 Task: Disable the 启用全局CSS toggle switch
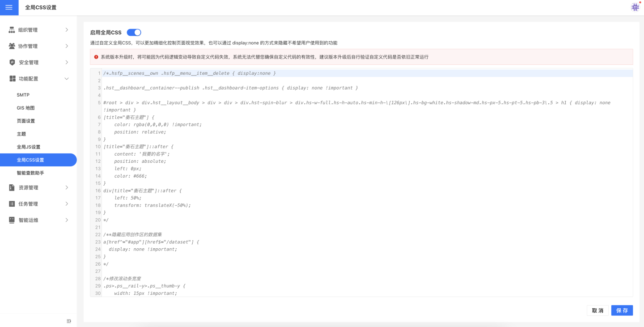pos(134,32)
